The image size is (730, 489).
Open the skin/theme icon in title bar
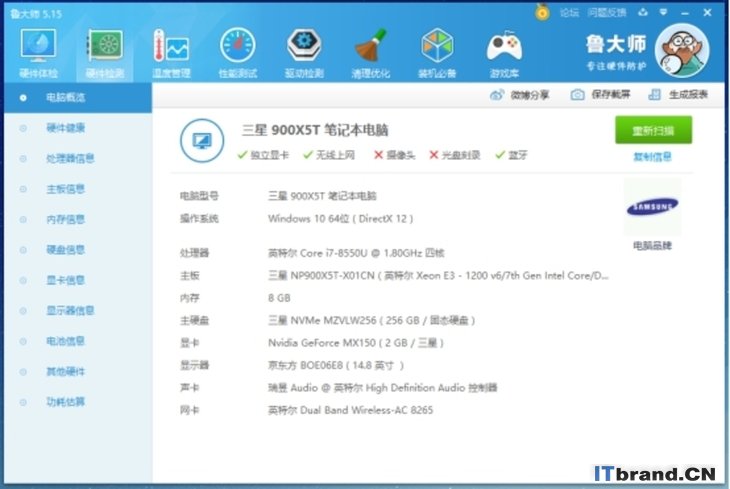(x=643, y=13)
